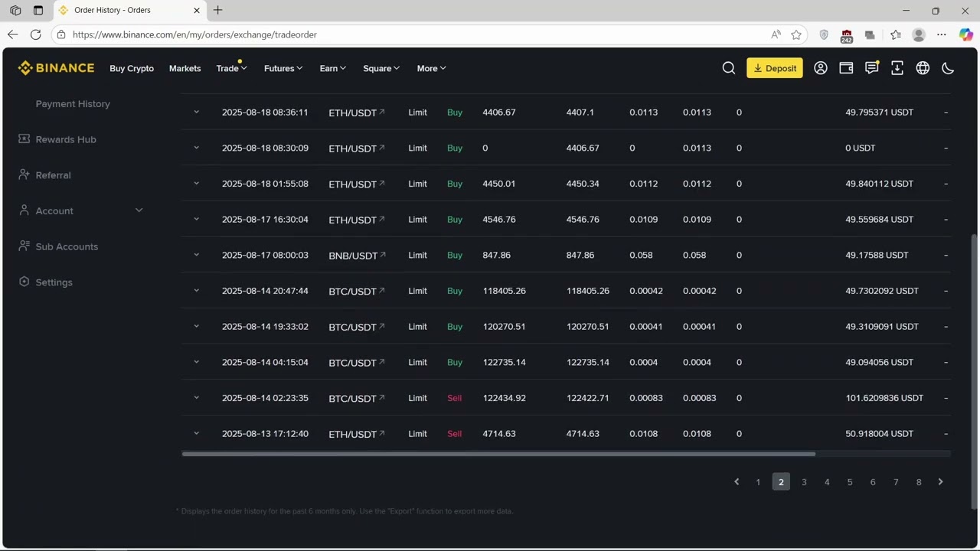Image resolution: width=980 pixels, height=551 pixels.
Task: Click the read aloud icon in address bar
Action: 776,34
